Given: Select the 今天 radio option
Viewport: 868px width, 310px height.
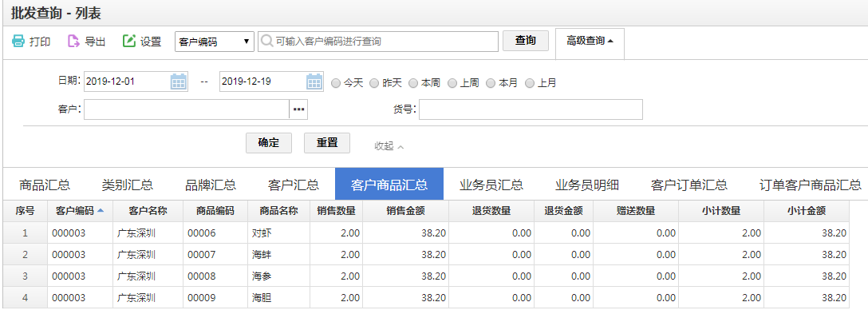Looking at the screenshot, I should click(x=335, y=83).
